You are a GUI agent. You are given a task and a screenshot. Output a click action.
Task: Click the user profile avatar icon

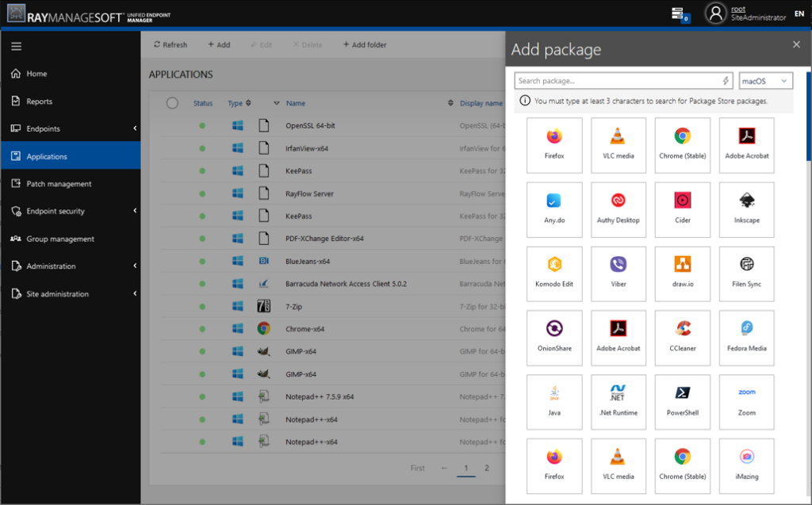coord(716,13)
